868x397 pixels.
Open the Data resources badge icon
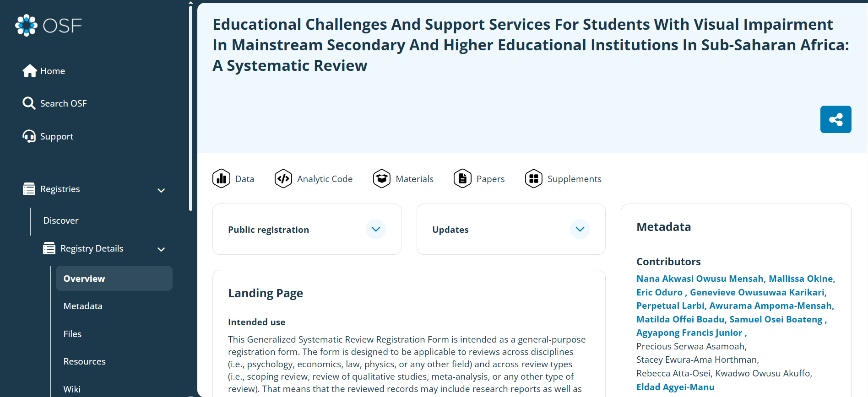coord(221,179)
